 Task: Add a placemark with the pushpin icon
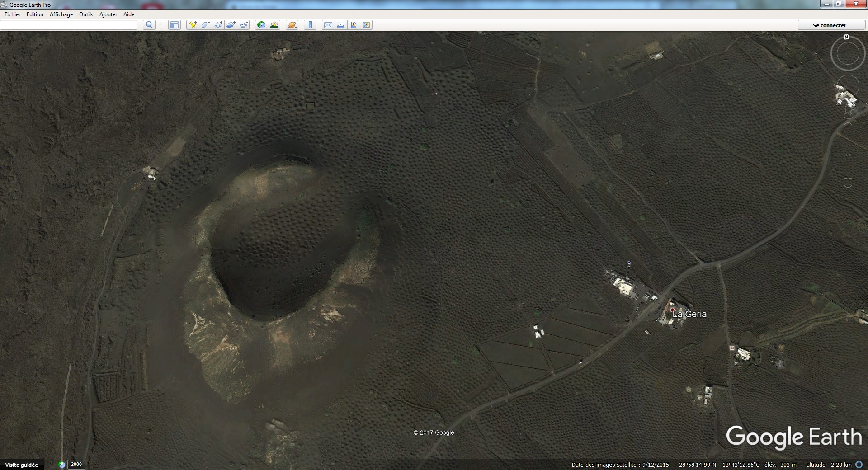[193, 25]
